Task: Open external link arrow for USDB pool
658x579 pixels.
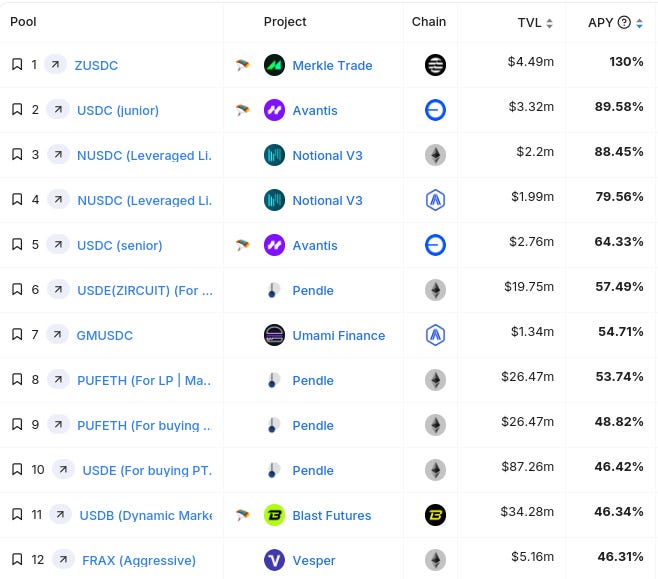Action: coord(60,514)
